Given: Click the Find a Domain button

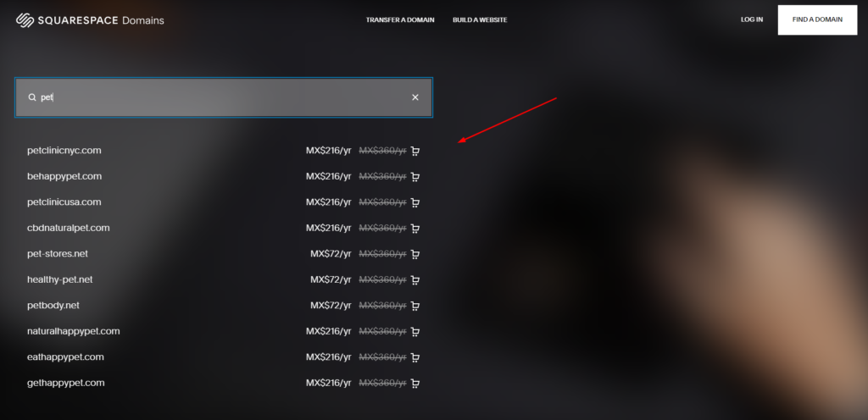Looking at the screenshot, I should click(x=817, y=19).
